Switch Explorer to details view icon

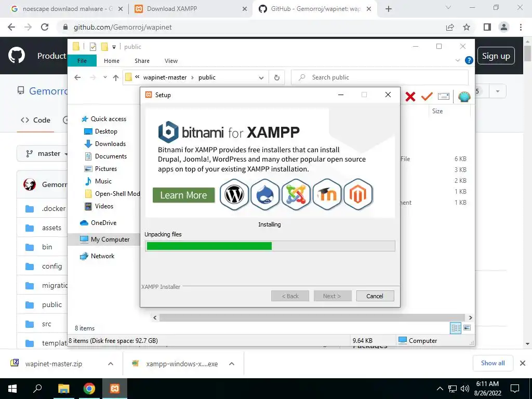[456, 328]
